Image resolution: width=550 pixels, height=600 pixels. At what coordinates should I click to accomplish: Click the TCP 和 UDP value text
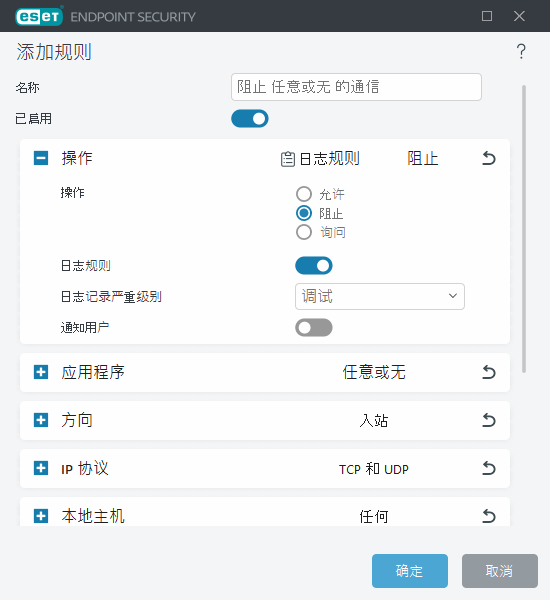[374, 469]
